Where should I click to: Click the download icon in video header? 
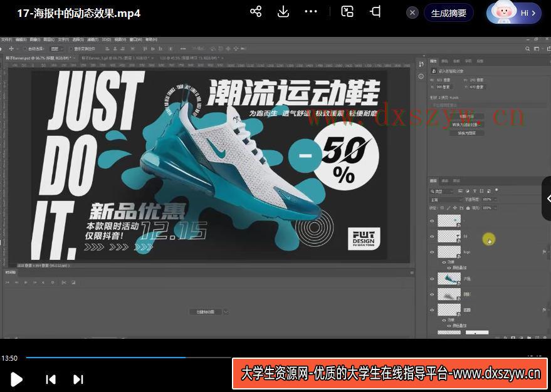[x=283, y=12]
